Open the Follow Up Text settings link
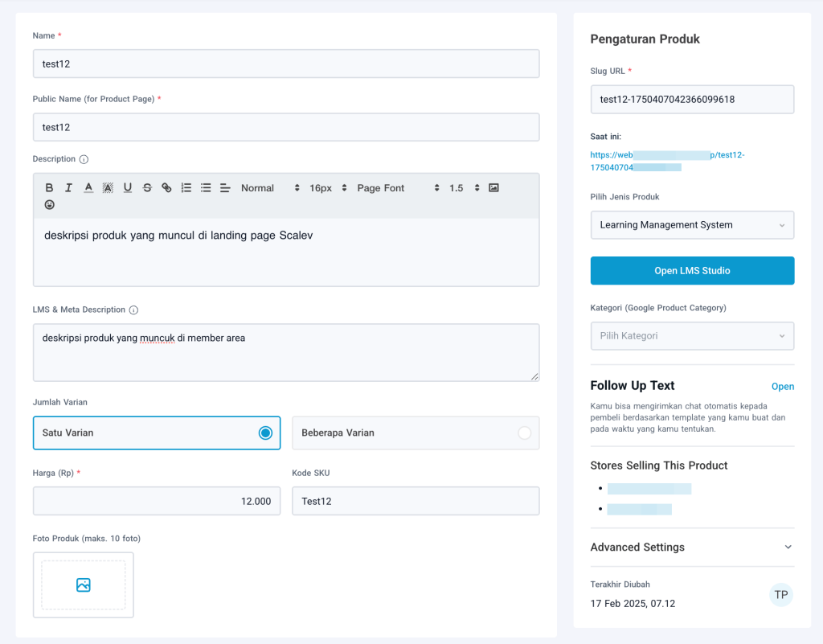 pos(782,387)
